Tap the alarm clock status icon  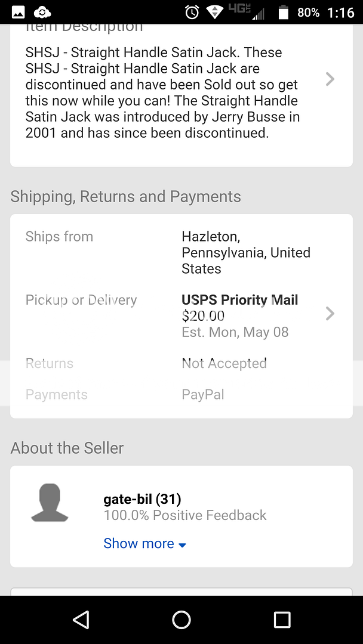pos(192,12)
